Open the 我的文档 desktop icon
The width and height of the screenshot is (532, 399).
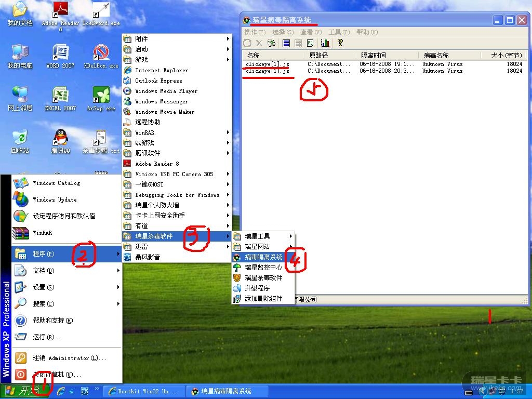pyautogui.click(x=20, y=14)
